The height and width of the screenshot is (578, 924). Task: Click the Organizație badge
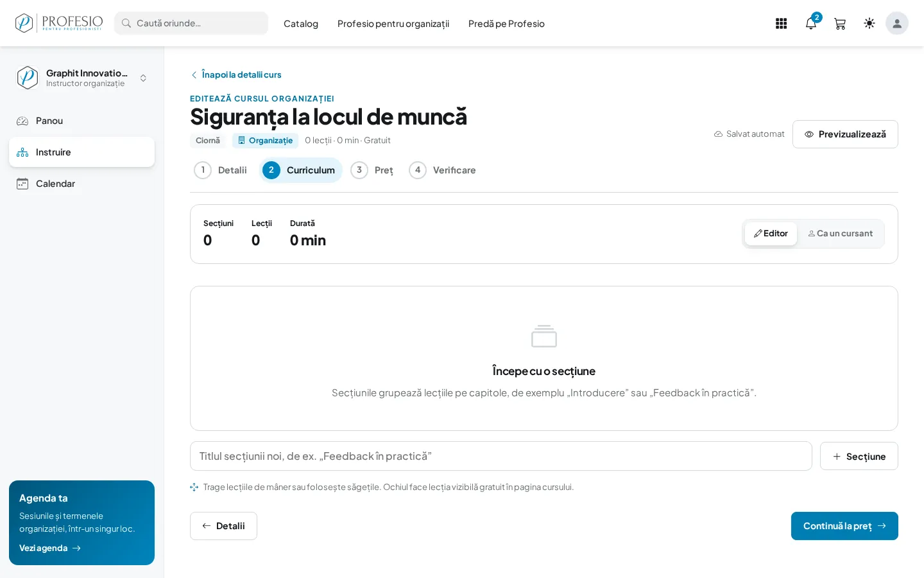(265, 141)
